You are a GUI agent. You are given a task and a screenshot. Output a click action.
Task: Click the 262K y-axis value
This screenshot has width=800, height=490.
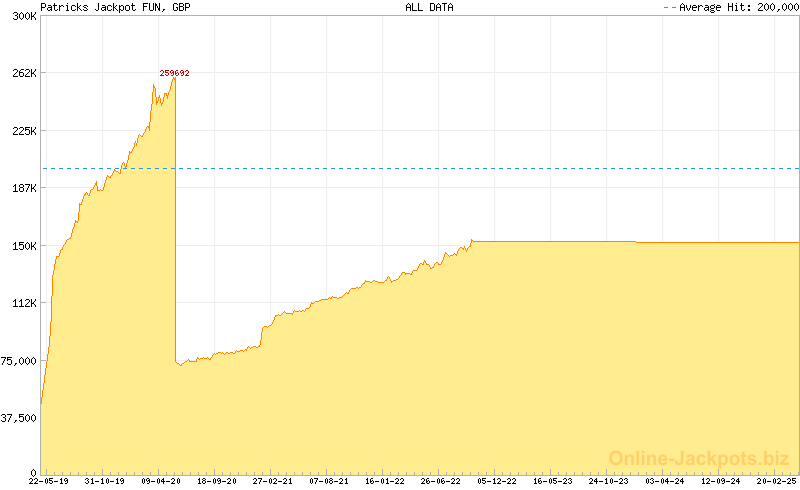(24, 73)
